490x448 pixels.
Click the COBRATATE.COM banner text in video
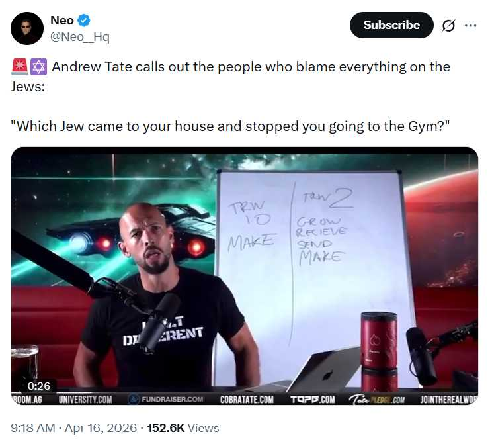(x=247, y=400)
